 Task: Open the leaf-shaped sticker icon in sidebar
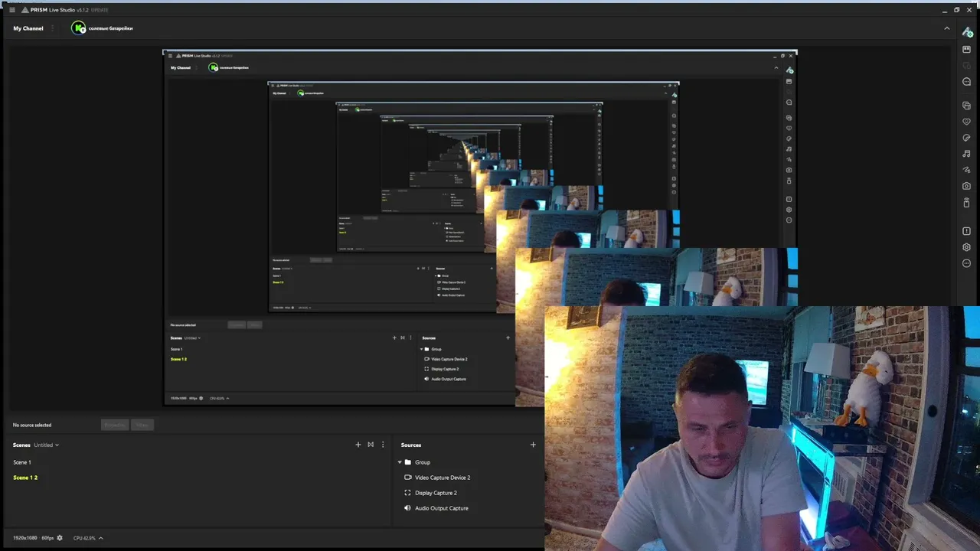pyautogui.click(x=966, y=138)
